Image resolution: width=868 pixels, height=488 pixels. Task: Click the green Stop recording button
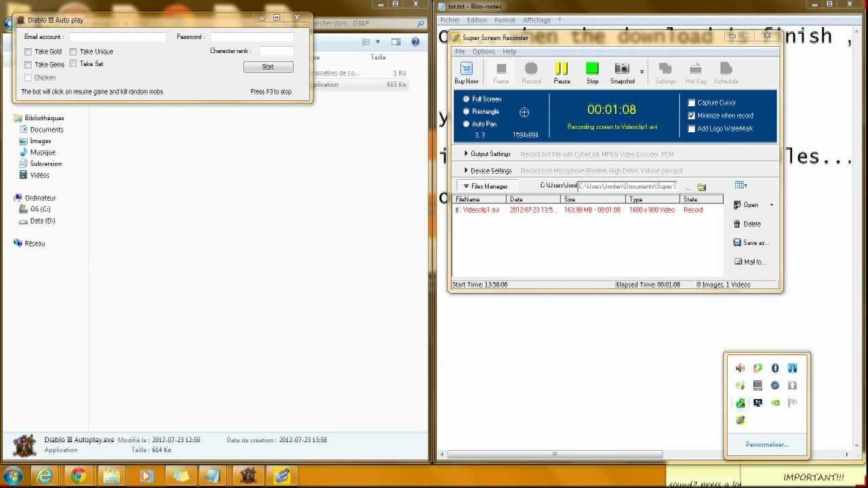point(592,68)
